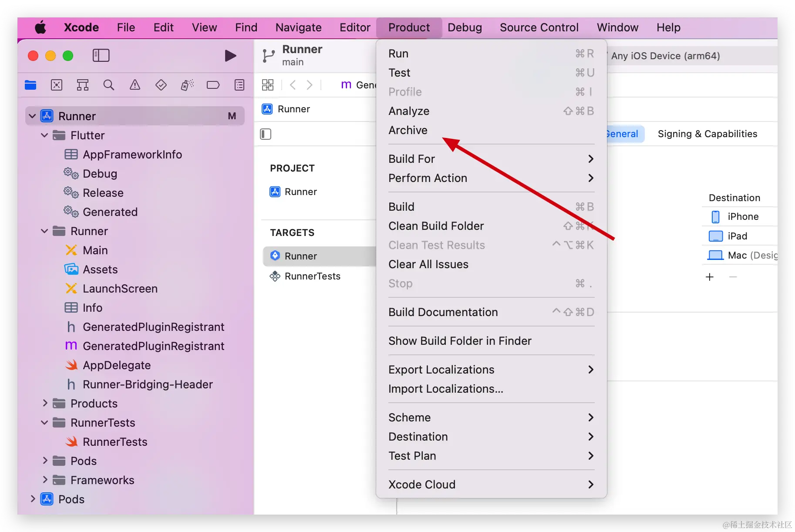Select Any iOS Device (arm64) destination
This screenshot has width=795, height=532.
click(665, 56)
